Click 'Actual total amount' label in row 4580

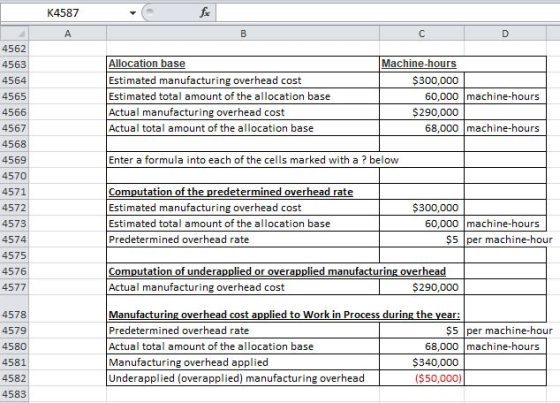243,346
